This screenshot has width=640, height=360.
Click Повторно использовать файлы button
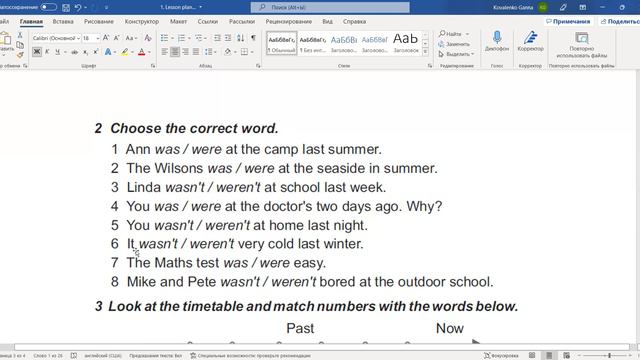pyautogui.click(x=582, y=45)
